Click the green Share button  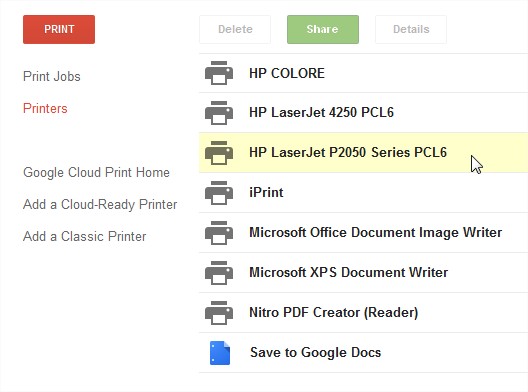323,29
